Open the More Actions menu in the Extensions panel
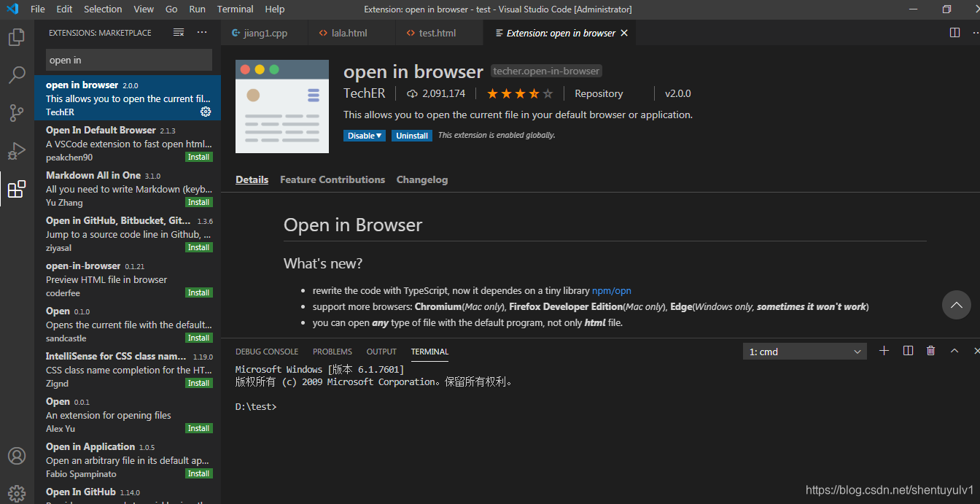 click(x=201, y=32)
